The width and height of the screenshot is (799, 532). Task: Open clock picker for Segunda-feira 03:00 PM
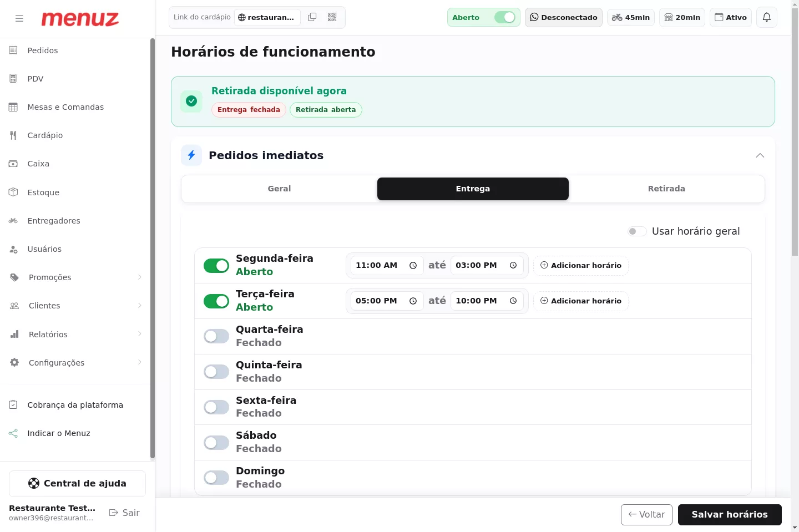pyautogui.click(x=513, y=266)
